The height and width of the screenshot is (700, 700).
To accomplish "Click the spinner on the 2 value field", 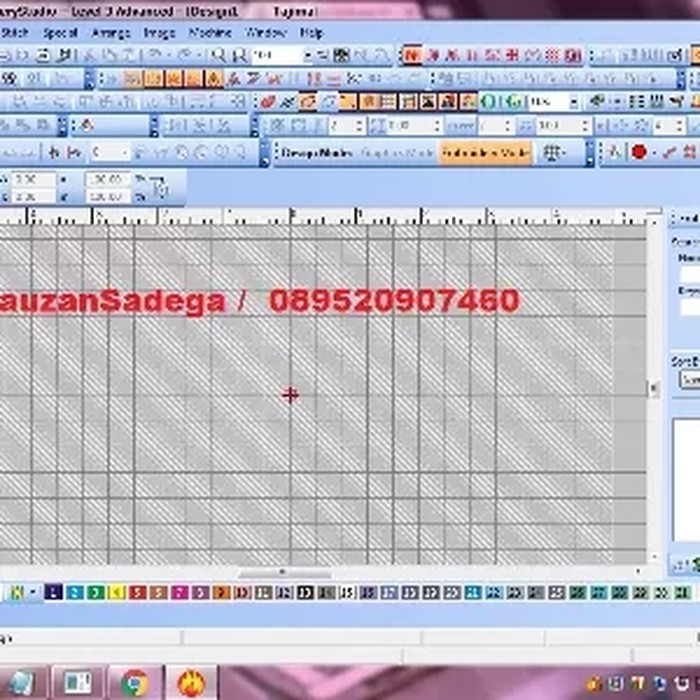I will click(361, 126).
